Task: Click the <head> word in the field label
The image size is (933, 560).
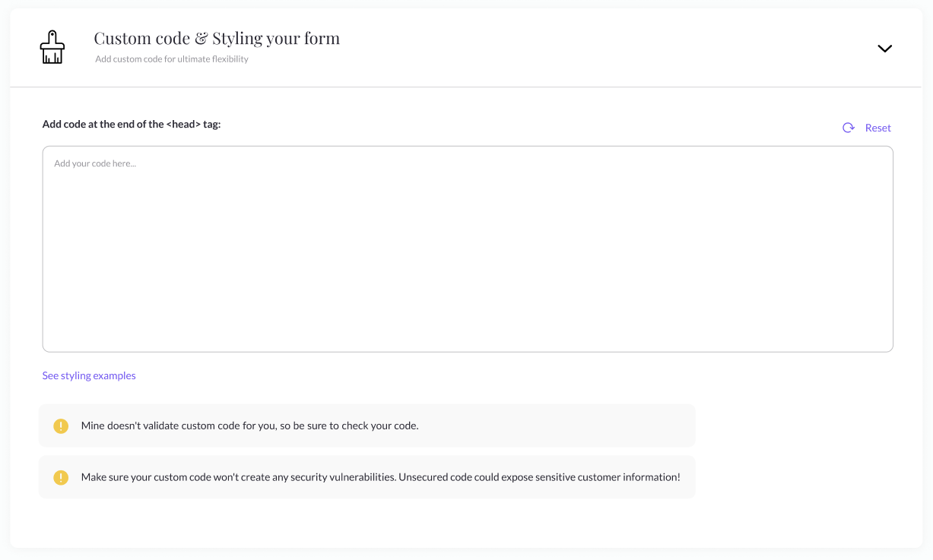Action: 183,124
